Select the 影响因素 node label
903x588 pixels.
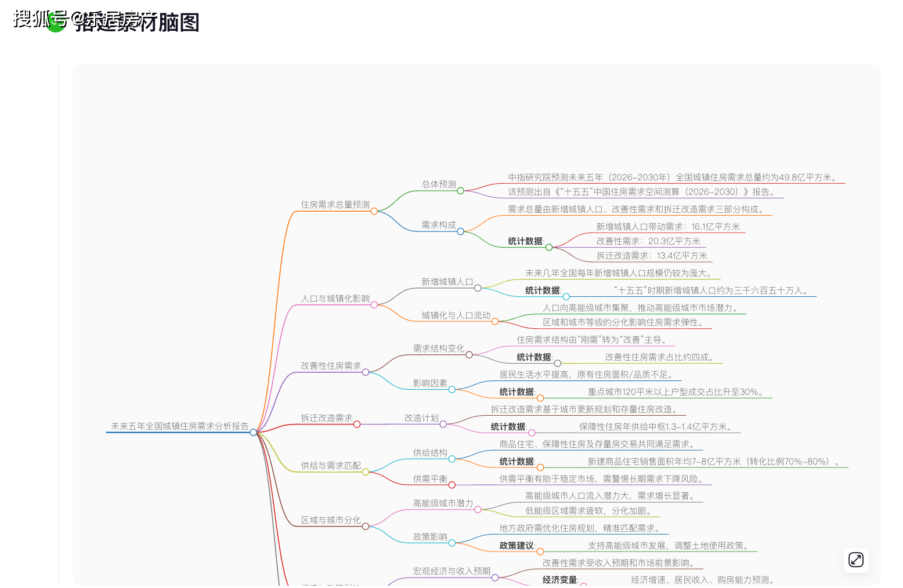(430, 383)
